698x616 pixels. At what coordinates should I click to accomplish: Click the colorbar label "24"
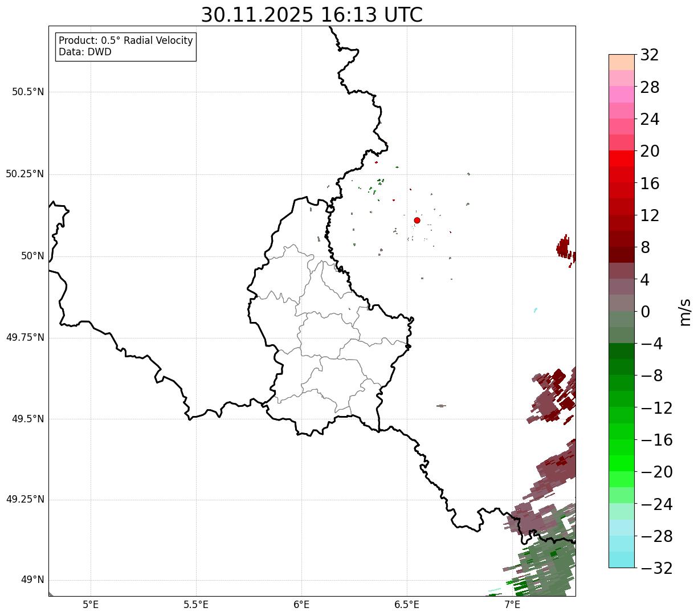tap(650, 119)
